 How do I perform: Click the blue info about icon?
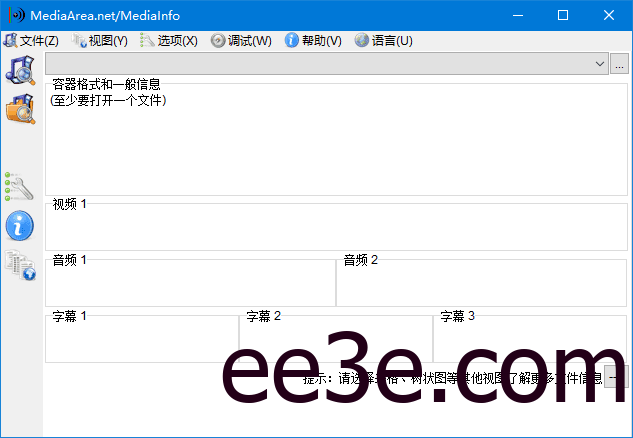(19, 225)
